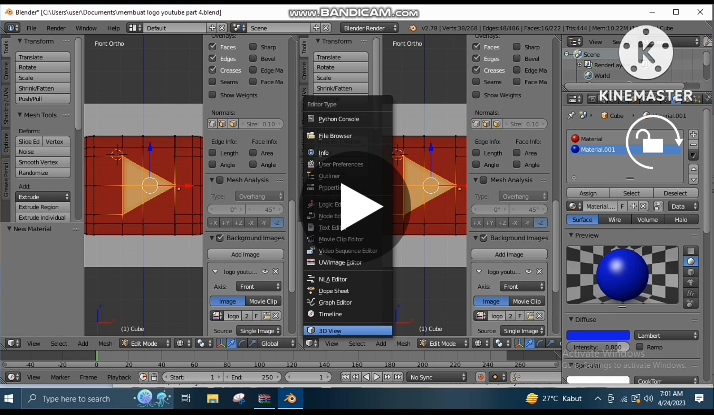Click the blue diffuse color swatch
The image size is (714, 415).
point(598,335)
